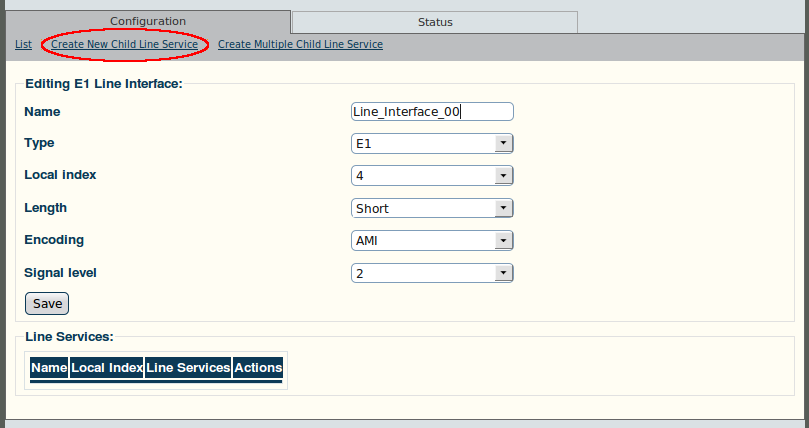The height and width of the screenshot is (428, 809).
Task: Expand the Length dropdown showing Short
Action: 432,208
